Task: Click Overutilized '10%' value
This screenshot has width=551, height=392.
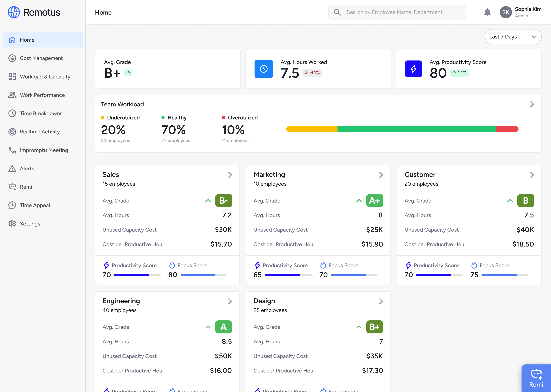Action: click(x=233, y=130)
